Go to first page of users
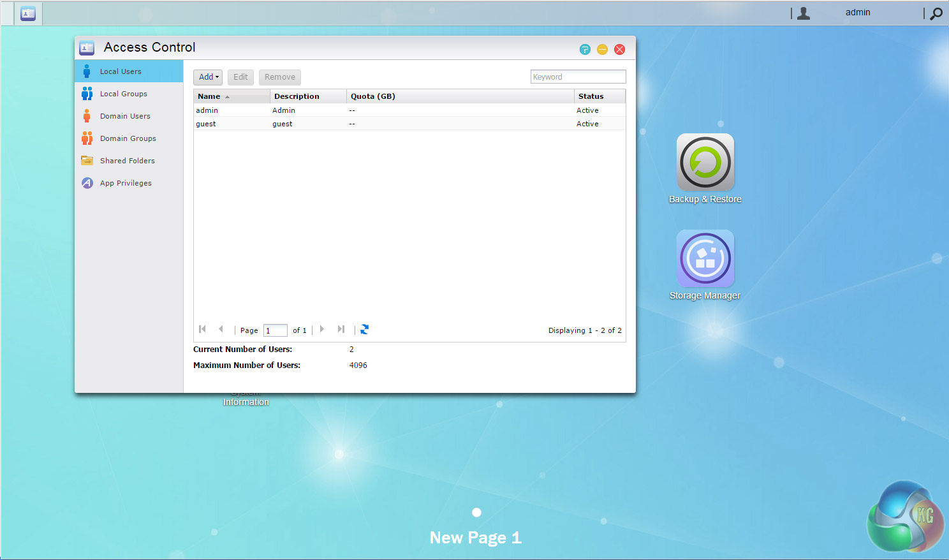Viewport: 949px width, 560px height. point(203,329)
